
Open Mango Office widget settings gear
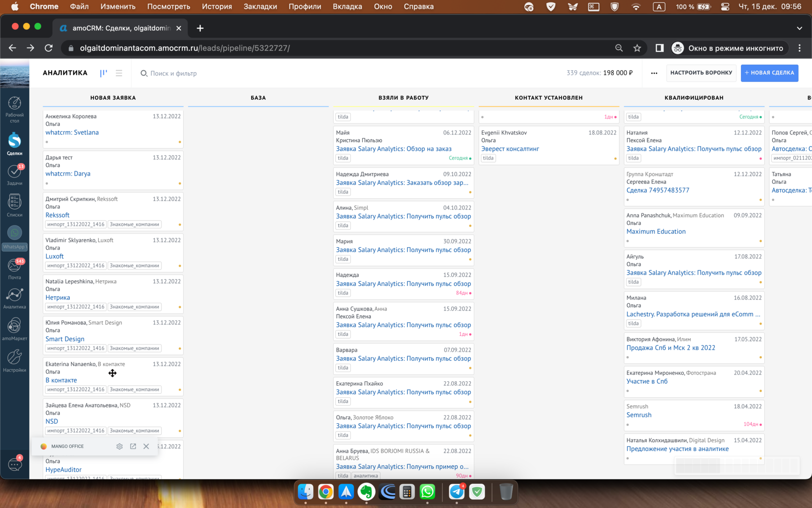click(119, 447)
